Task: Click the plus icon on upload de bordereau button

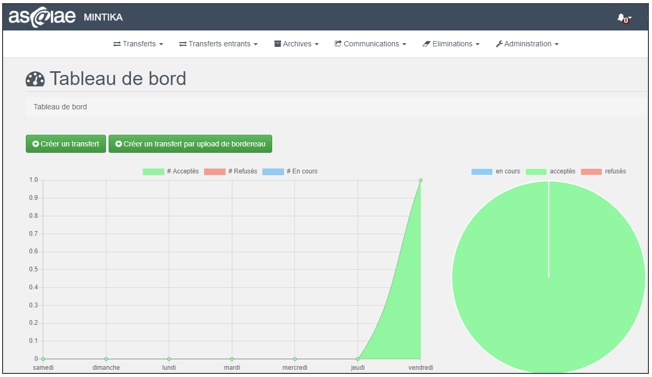Action: (x=119, y=144)
